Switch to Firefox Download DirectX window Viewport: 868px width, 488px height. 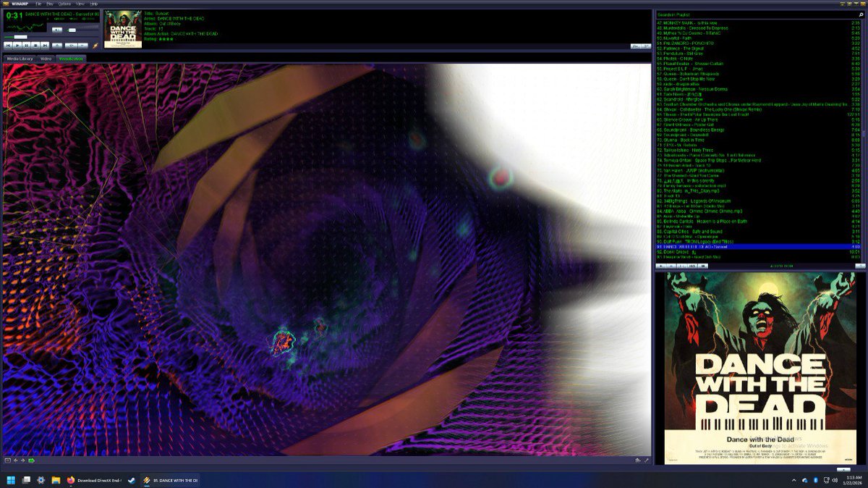pos(94,480)
